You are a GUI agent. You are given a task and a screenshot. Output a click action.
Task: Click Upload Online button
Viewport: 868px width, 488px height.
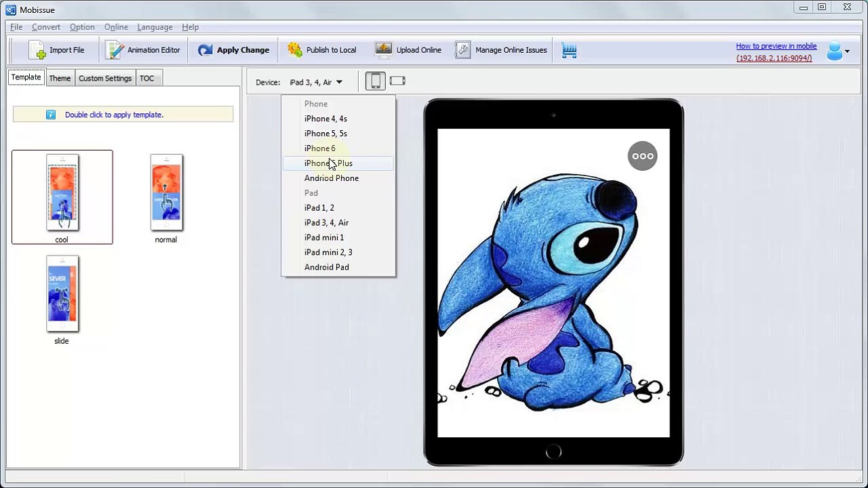pyautogui.click(x=408, y=50)
